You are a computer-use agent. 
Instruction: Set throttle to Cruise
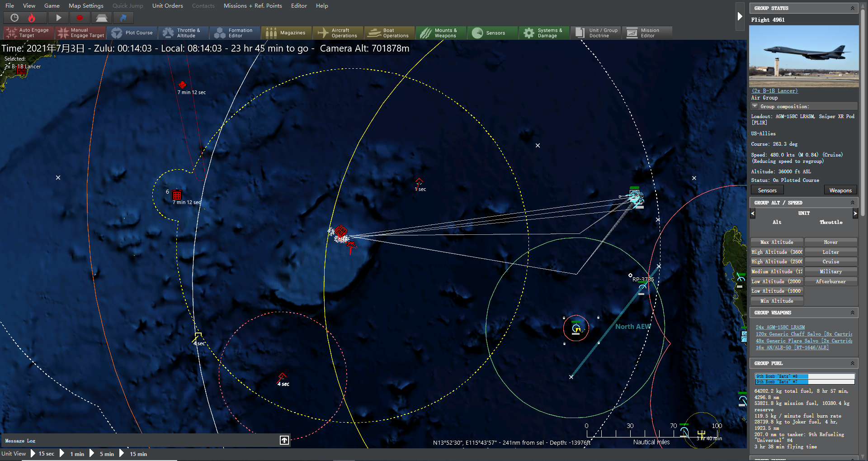click(x=831, y=262)
